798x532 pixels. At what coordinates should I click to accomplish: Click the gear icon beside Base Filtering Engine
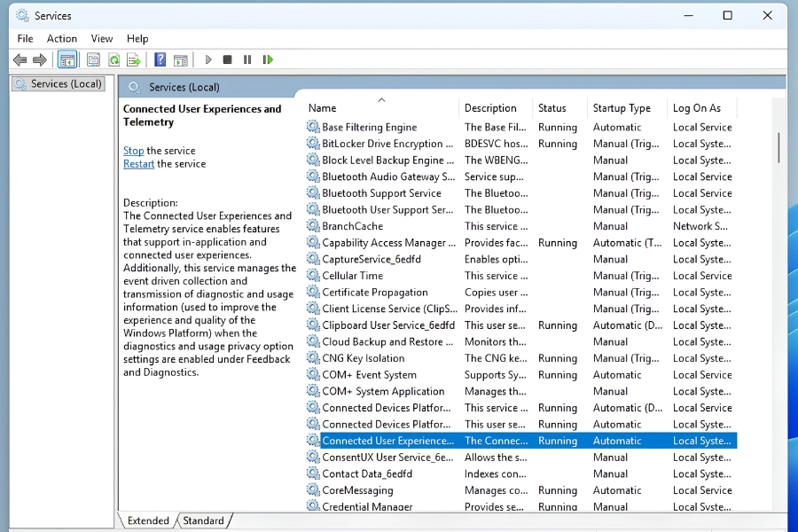click(313, 126)
